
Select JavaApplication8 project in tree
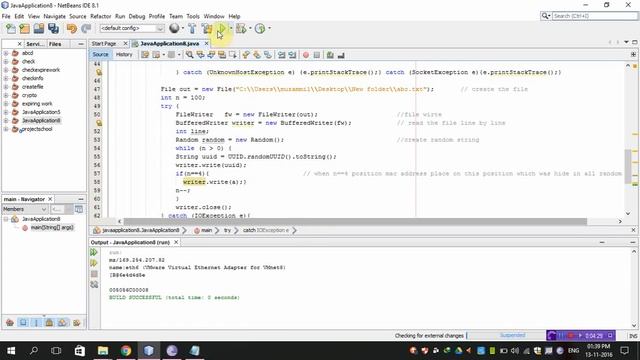click(x=41, y=120)
